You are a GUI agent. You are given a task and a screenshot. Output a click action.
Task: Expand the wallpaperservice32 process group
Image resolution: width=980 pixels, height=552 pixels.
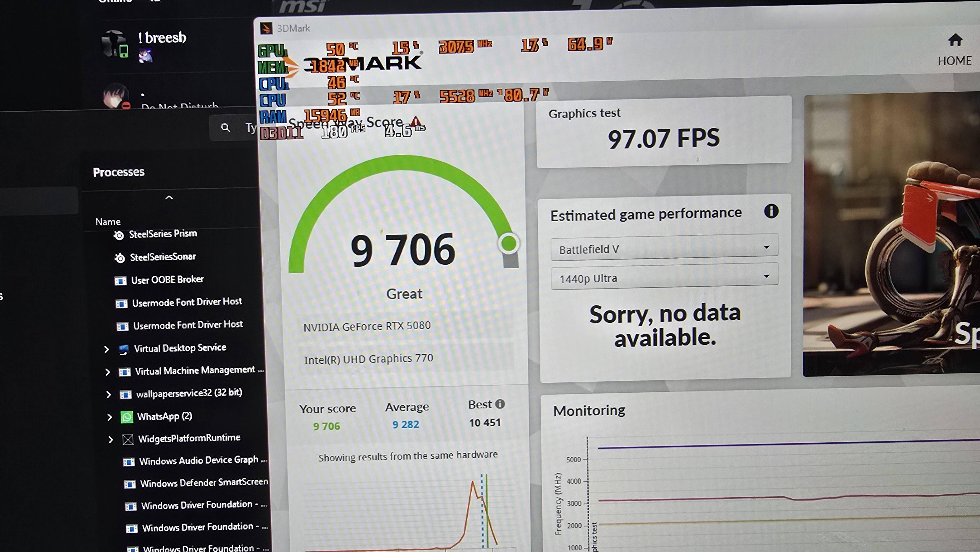click(108, 394)
